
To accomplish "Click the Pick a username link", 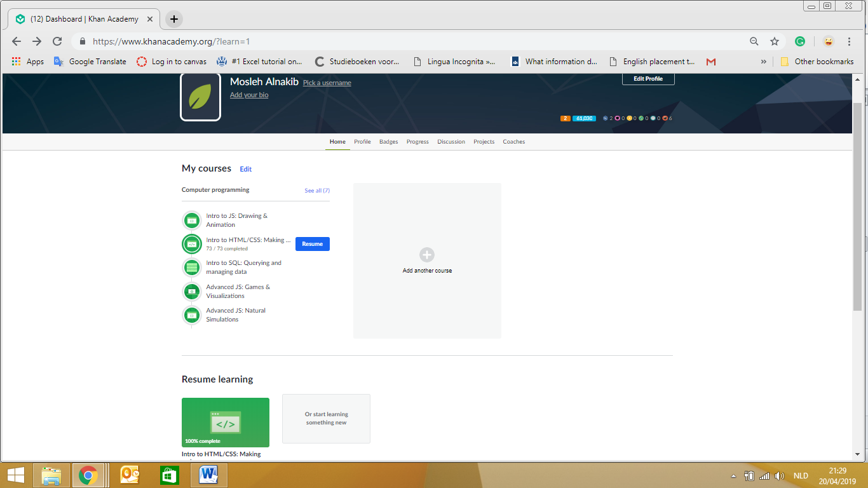I will pyautogui.click(x=327, y=83).
